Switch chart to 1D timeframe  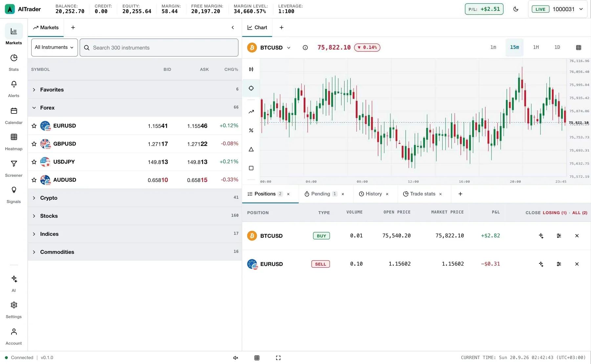(x=557, y=47)
